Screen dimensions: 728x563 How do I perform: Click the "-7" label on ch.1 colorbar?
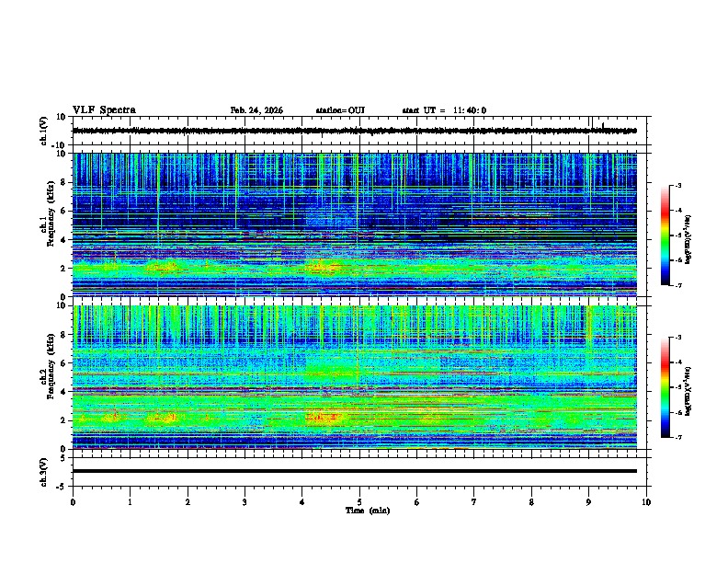678,285
